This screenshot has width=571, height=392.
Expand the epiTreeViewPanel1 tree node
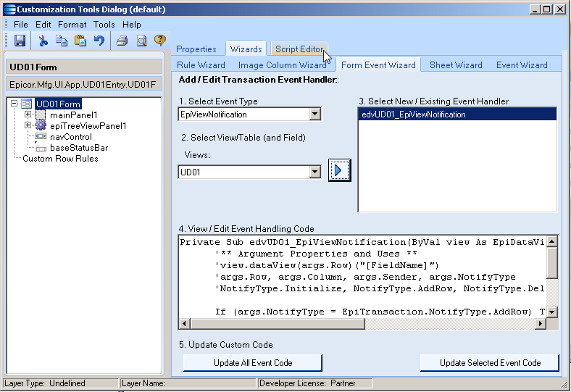28,125
